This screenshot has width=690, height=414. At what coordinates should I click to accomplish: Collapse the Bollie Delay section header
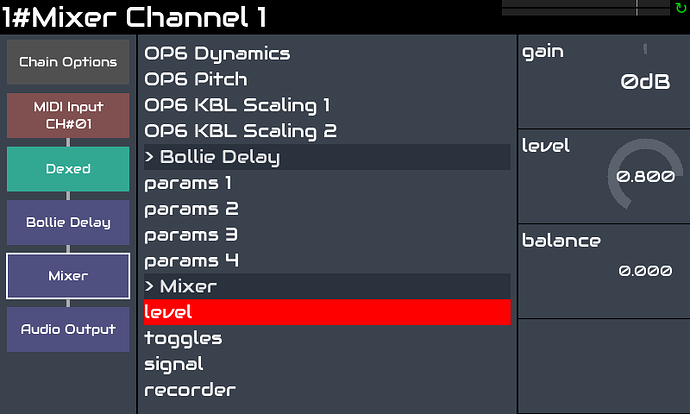coord(327,157)
